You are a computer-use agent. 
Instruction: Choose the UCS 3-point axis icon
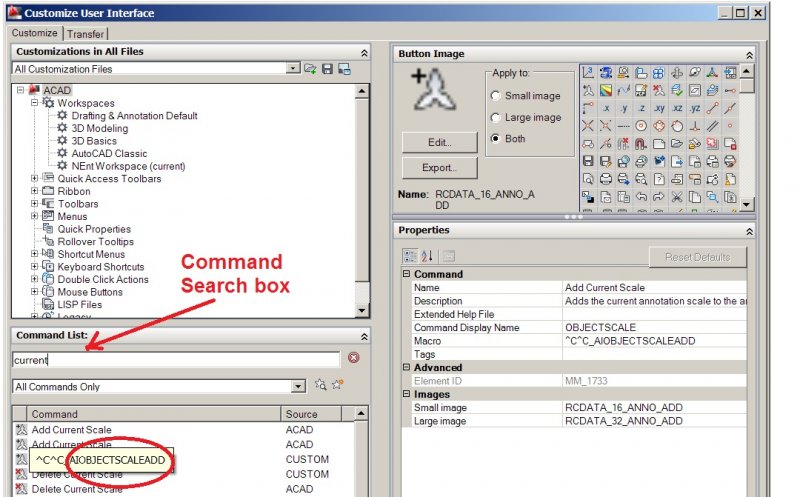point(588,72)
